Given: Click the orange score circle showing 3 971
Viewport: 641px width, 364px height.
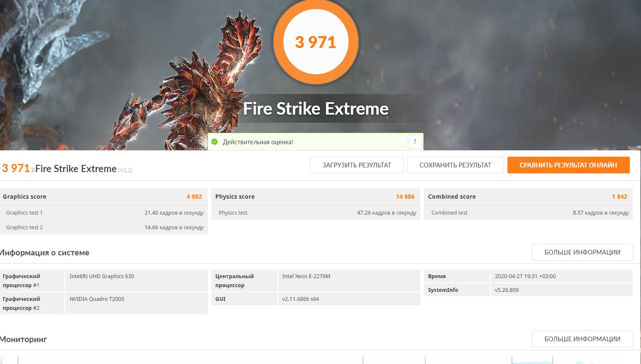Looking at the screenshot, I should pos(316,42).
